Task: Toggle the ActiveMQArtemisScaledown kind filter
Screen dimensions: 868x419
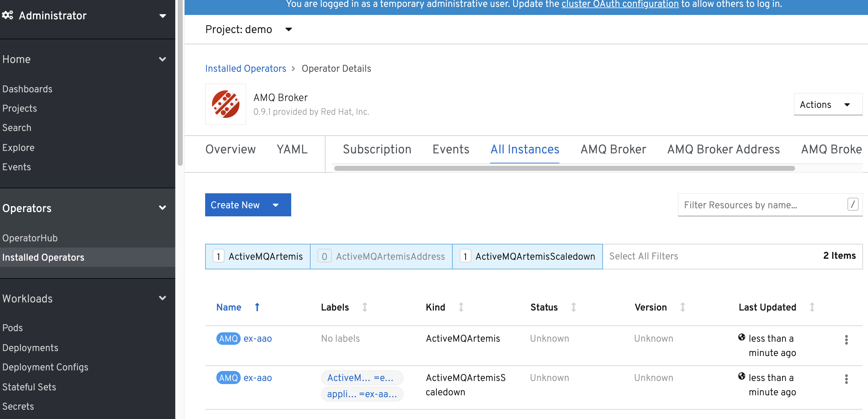Action: pyautogui.click(x=527, y=256)
